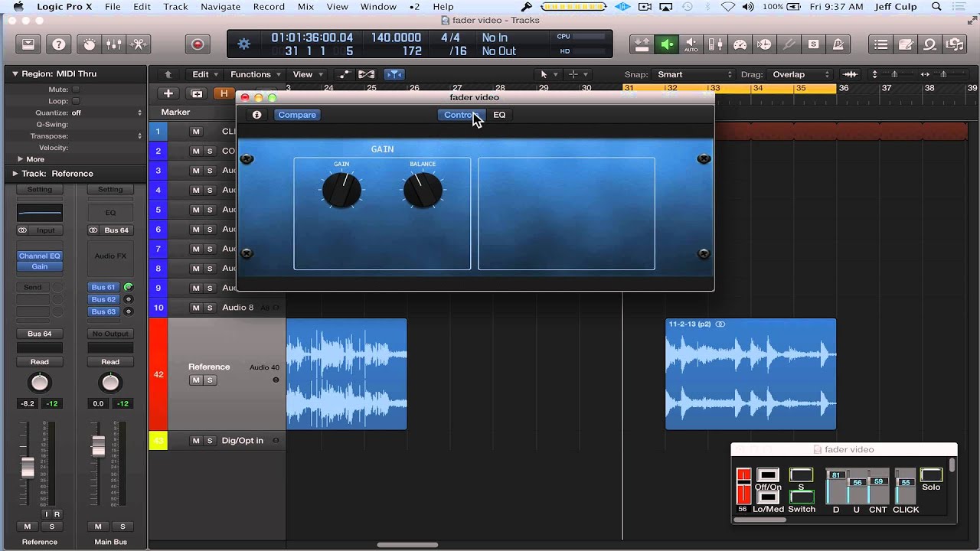Click Balance knob in plugin

423,190
